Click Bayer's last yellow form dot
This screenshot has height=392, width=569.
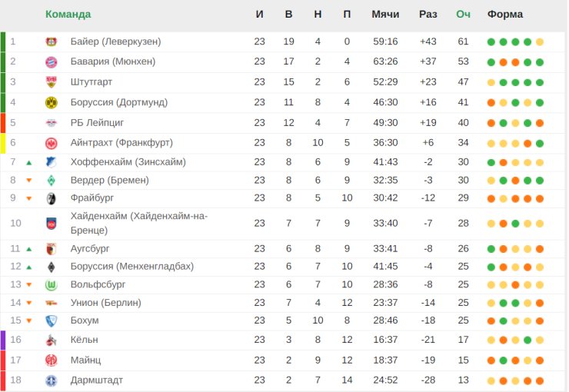pyautogui.click(x=540, y=42)
